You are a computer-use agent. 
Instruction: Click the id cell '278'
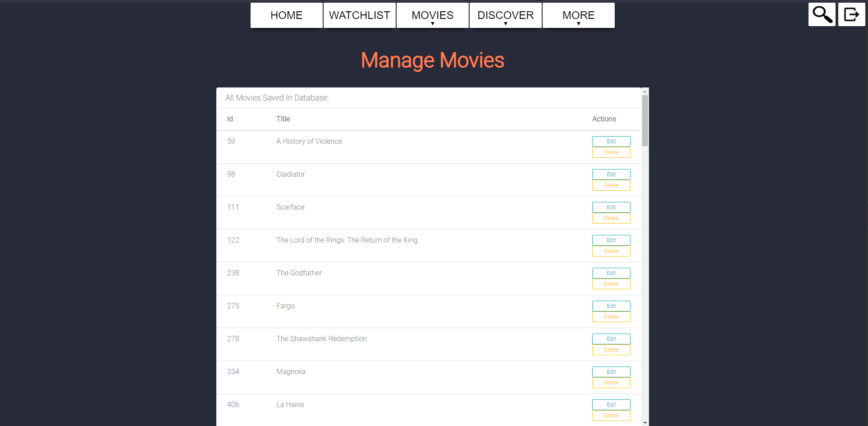pyautogui.click(x=233, y=339)
